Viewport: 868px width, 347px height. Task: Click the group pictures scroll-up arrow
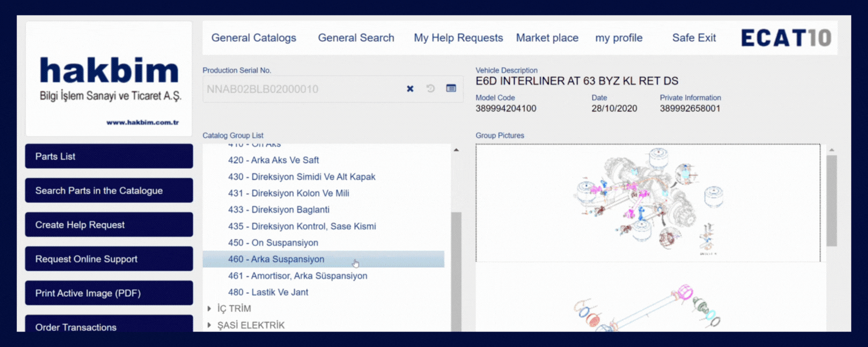coord(832,150)
